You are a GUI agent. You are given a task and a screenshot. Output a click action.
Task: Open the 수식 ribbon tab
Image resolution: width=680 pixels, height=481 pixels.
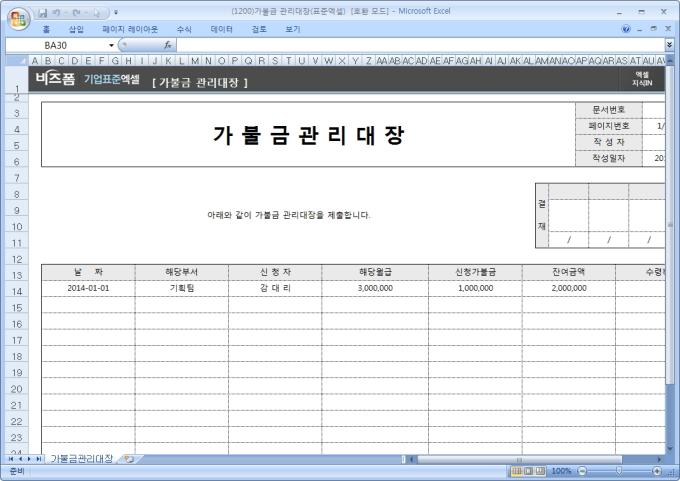point(184,29)
